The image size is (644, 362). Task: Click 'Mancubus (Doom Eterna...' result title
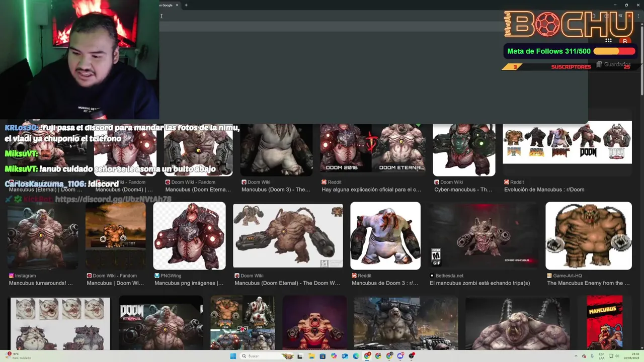[x=198, y=190]
